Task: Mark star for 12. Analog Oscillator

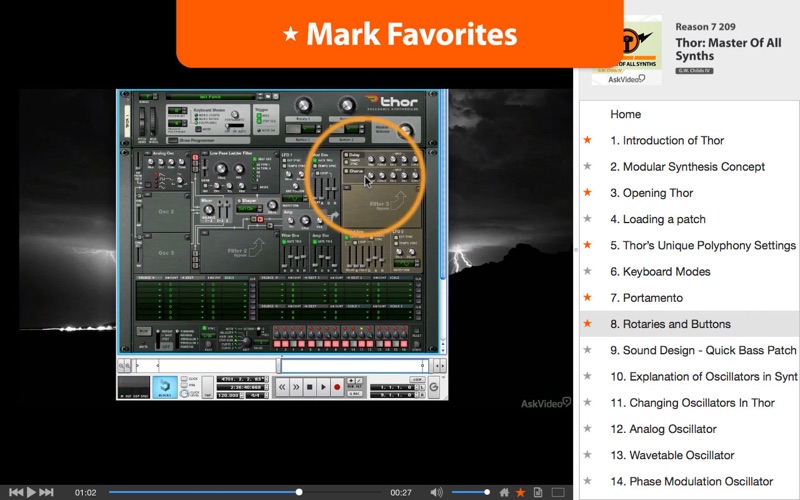Action: [588, 429]
